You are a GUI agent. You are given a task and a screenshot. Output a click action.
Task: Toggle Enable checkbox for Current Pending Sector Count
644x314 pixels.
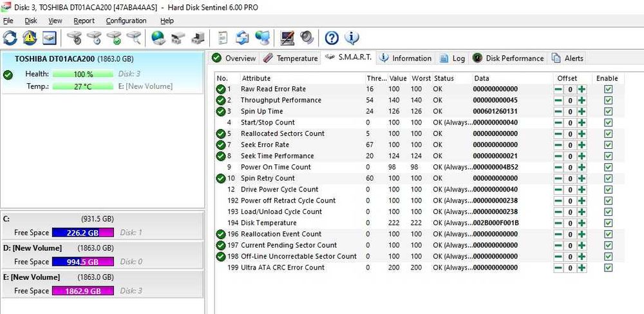pos(609,246)
